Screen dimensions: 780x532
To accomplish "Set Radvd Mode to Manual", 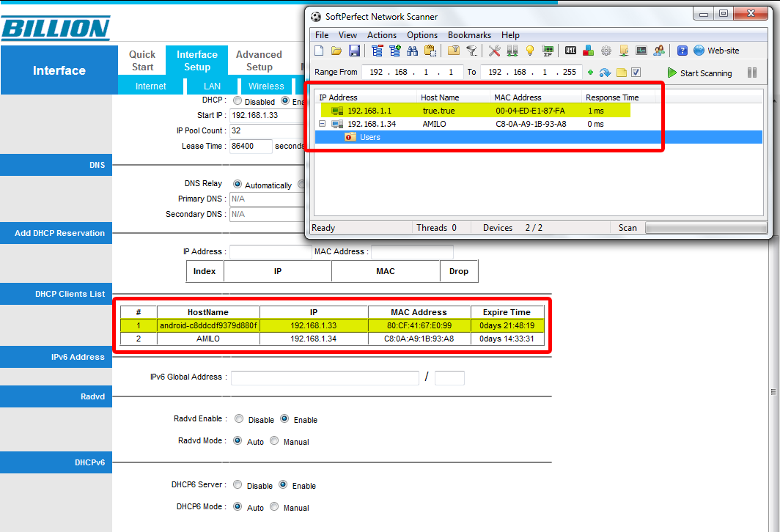I will (274, 440).
